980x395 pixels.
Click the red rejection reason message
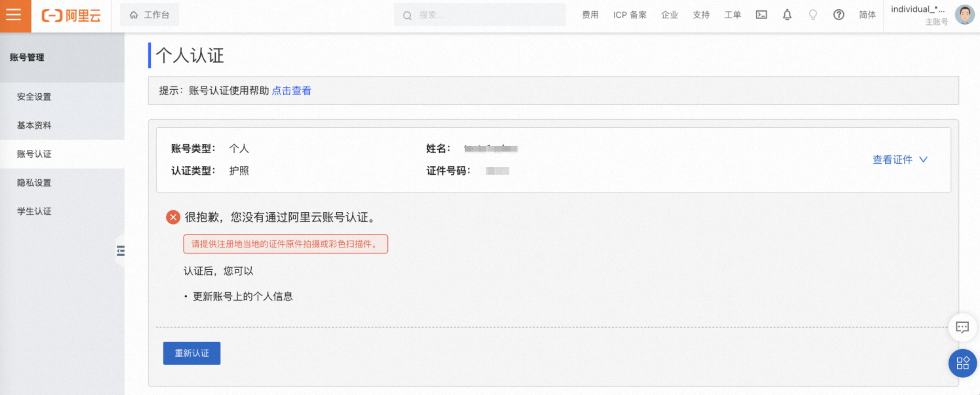pyautogui.click(x=285, y=244)
